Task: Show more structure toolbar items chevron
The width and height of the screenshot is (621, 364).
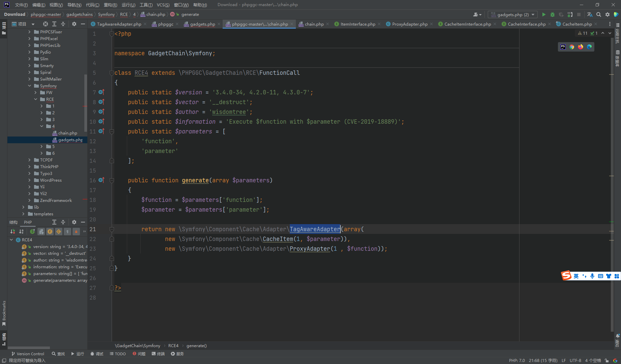Action: coord(84,232)
